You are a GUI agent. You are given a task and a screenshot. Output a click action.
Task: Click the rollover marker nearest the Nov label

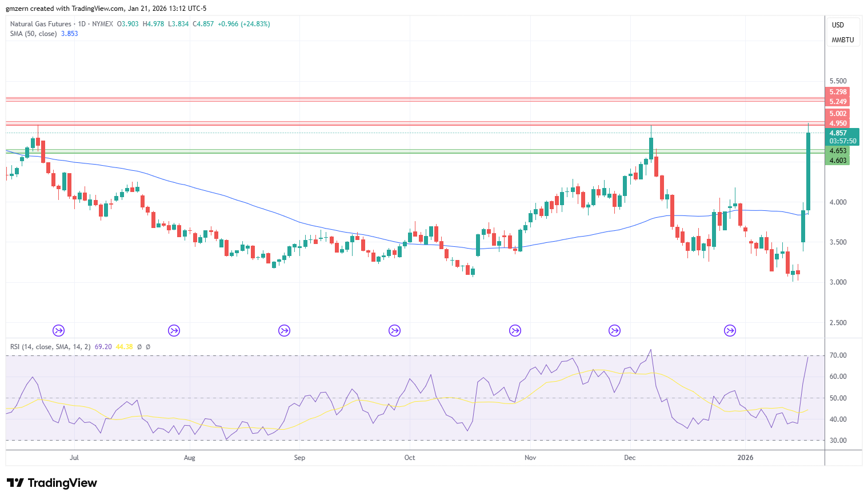point(515,330)
